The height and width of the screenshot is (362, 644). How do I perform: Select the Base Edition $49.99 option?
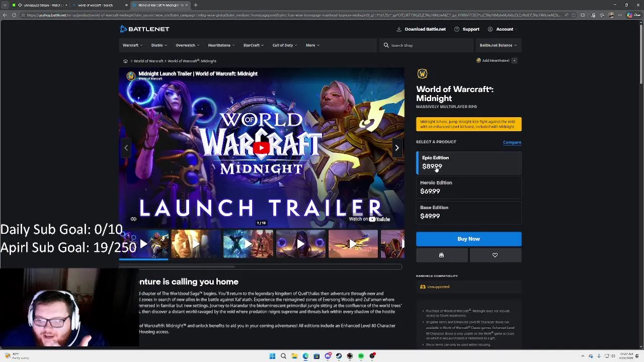point(469,212)
